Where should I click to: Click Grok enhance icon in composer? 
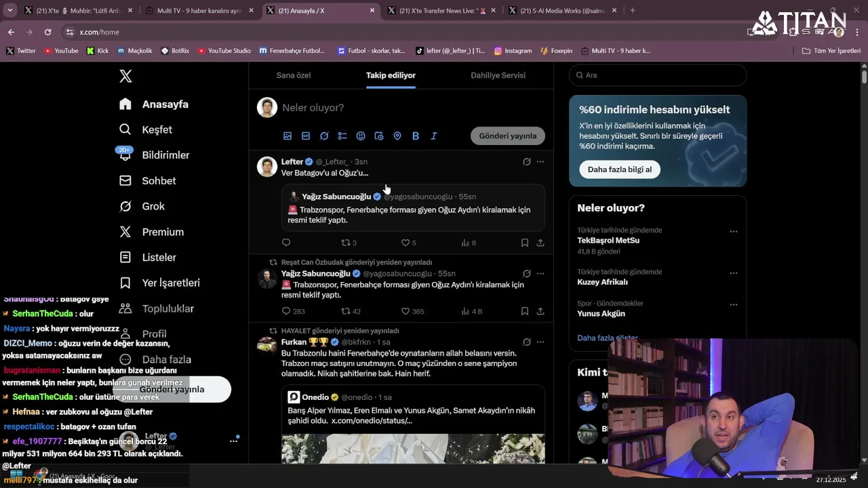(324, 136)
